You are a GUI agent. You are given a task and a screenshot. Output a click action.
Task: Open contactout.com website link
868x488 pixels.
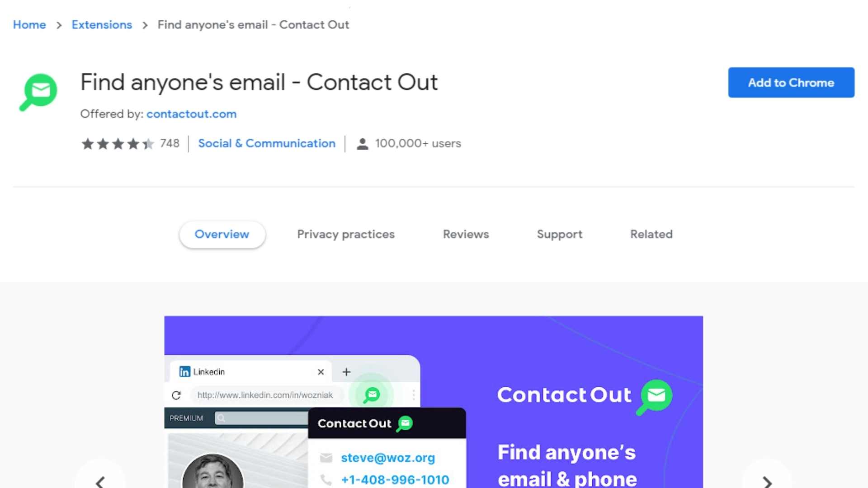pyautogui.click(x=191, y=113)
